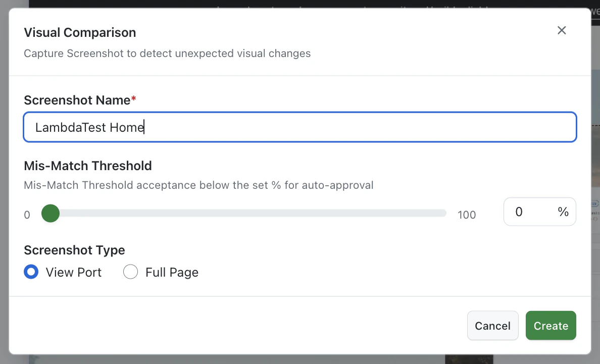Screen dimensions: 600x364
Task: Click the Mis-Match Threshold slider handle
Action: 51,213
